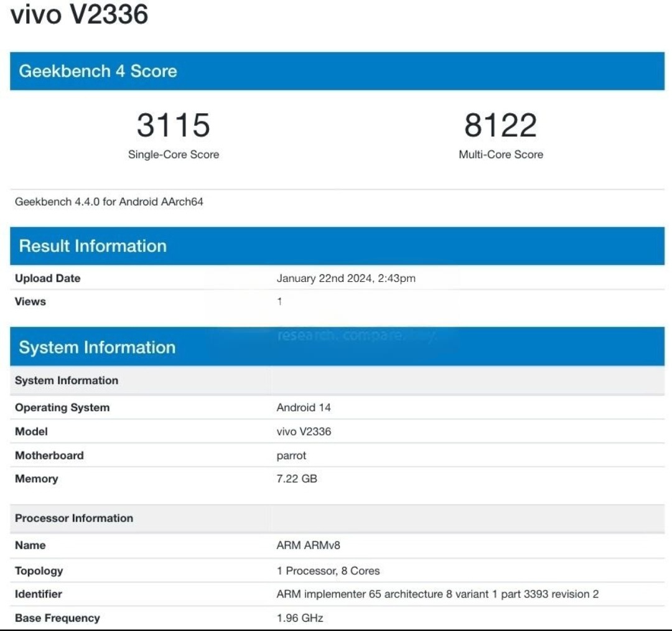Click the 'Result Information' header

point(93,246)
